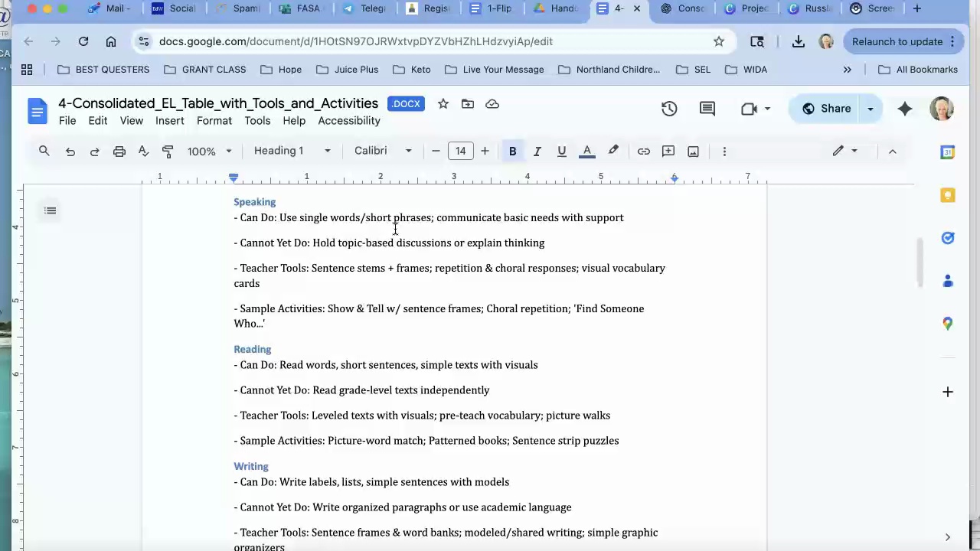This screenshot has width=980, height=551.
Task: Click the Share button
Action: [826, 109]
